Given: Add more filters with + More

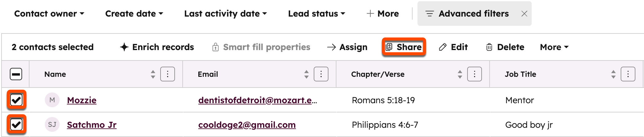Looking at the screenshot, I should (x=382, y=14).
